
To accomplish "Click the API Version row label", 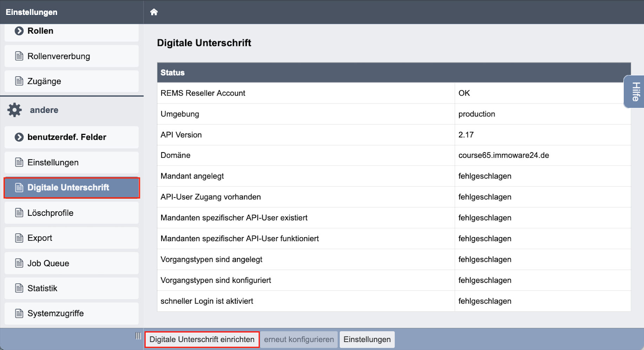I will tap(181, 135).
